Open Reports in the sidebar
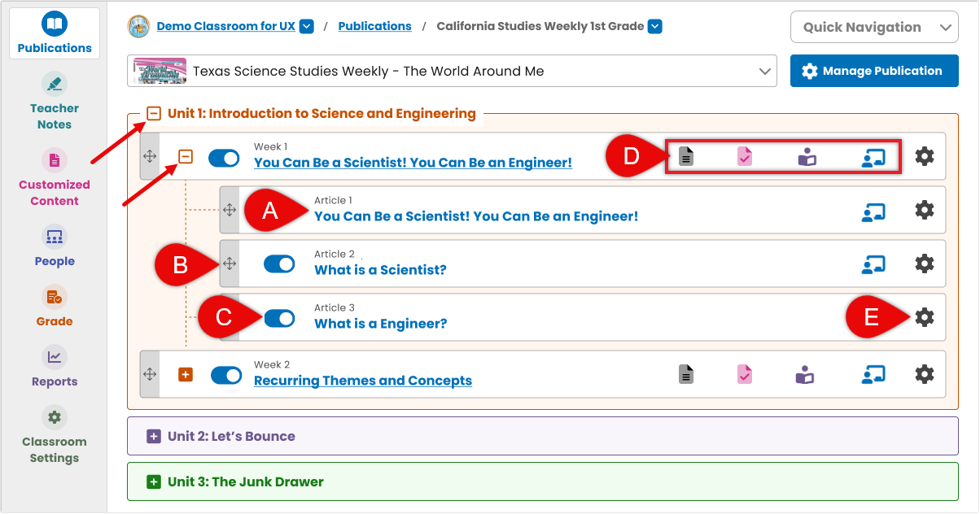This screenshot has width=980, height=514. click(x=55, y=367)
